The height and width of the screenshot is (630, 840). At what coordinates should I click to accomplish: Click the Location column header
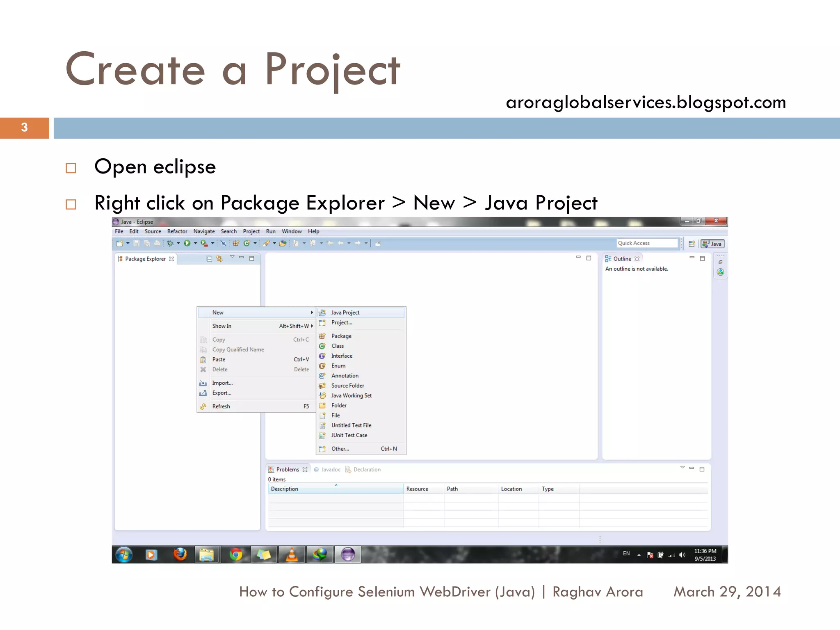(x=518, y=489)
